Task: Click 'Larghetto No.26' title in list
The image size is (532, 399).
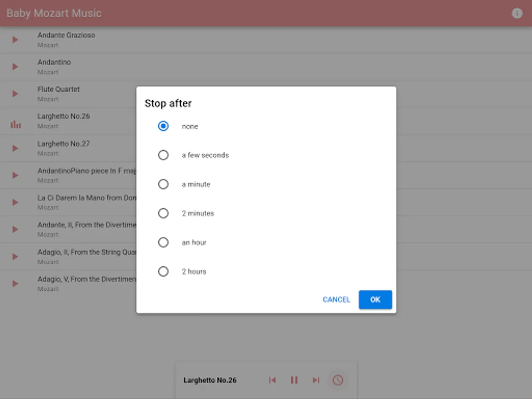Action: pos(63,116)
